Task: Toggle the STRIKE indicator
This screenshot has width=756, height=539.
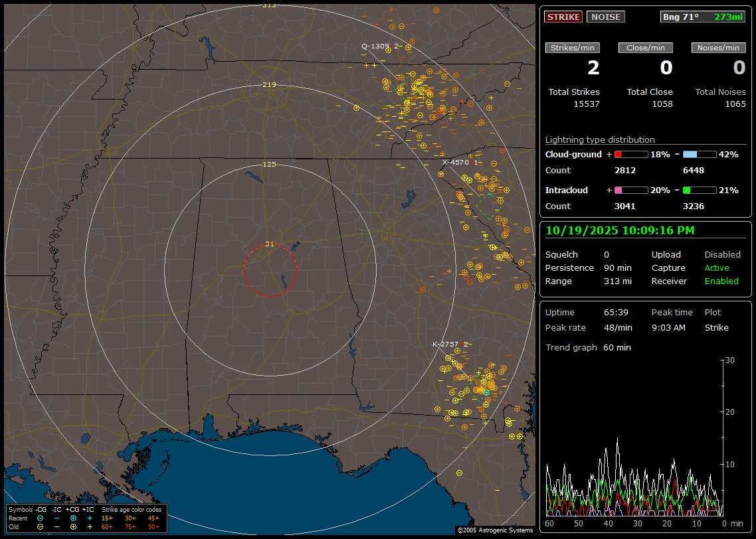Action: coord(563,17)
